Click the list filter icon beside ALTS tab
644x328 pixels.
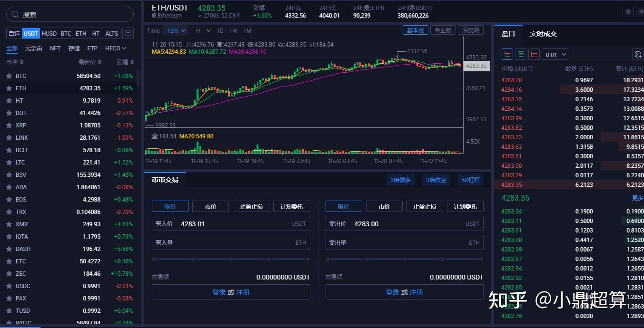[128, 33]
